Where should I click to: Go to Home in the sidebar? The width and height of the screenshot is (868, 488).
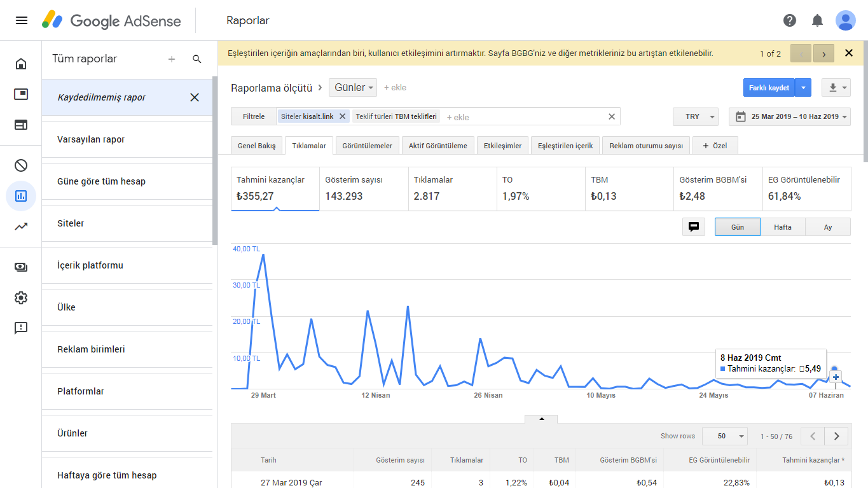coord(21,64)
